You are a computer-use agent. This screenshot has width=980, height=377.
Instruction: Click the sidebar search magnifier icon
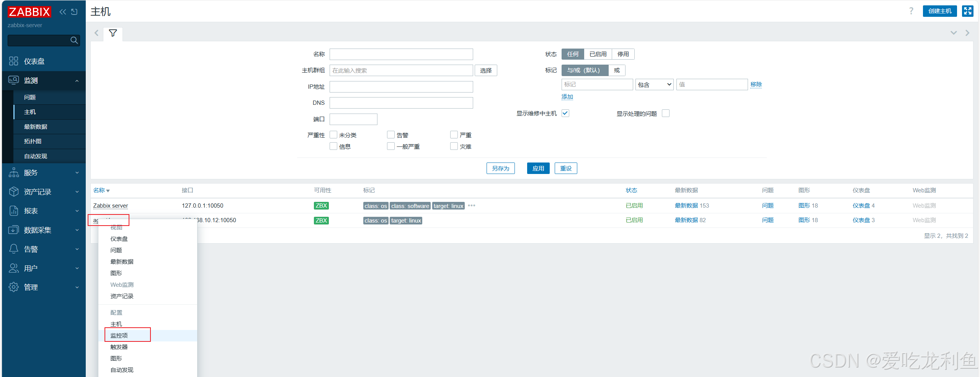pos(74,40)
